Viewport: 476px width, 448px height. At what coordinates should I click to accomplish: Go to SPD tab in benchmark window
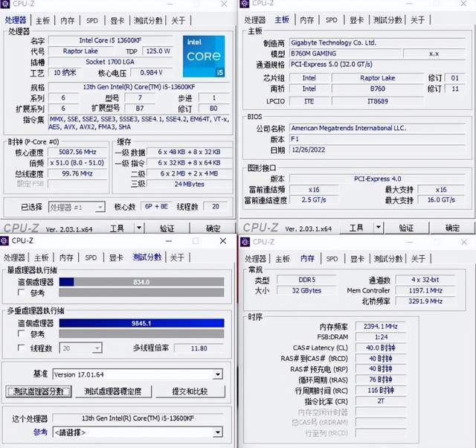tap(91, 257)
